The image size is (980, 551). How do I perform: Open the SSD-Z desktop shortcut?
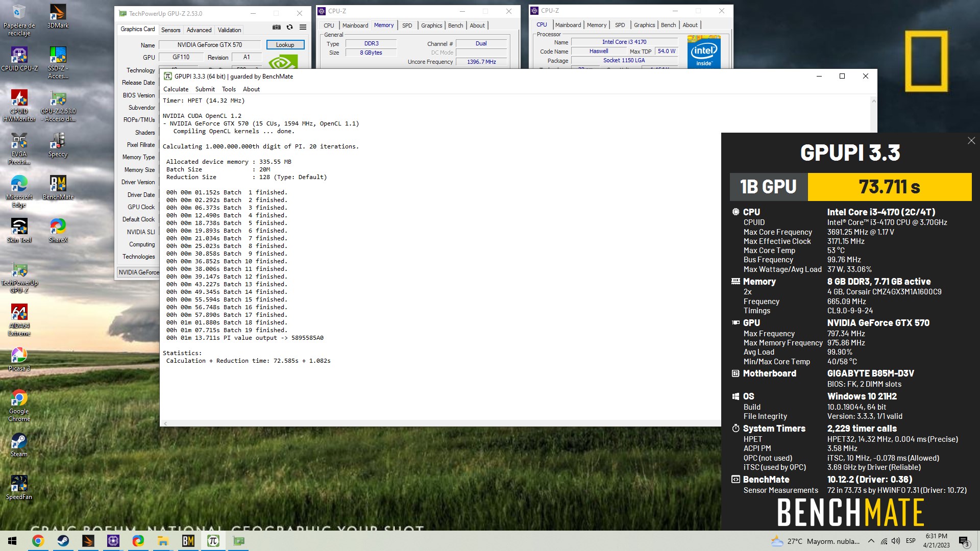58,63
